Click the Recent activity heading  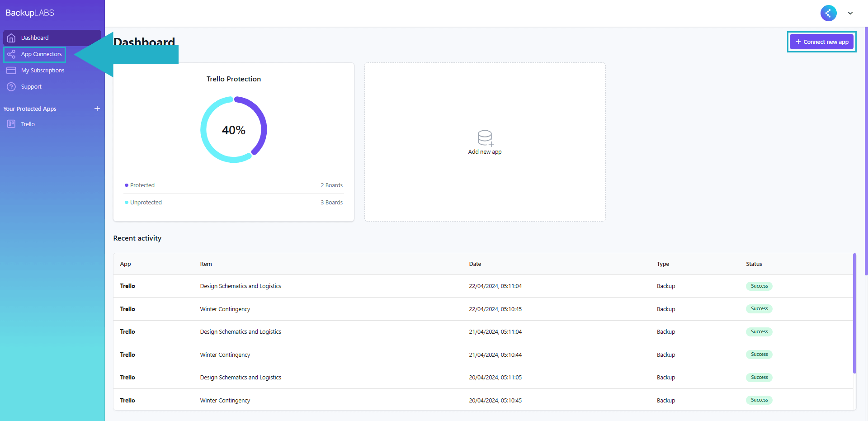[x=137, y=238]
